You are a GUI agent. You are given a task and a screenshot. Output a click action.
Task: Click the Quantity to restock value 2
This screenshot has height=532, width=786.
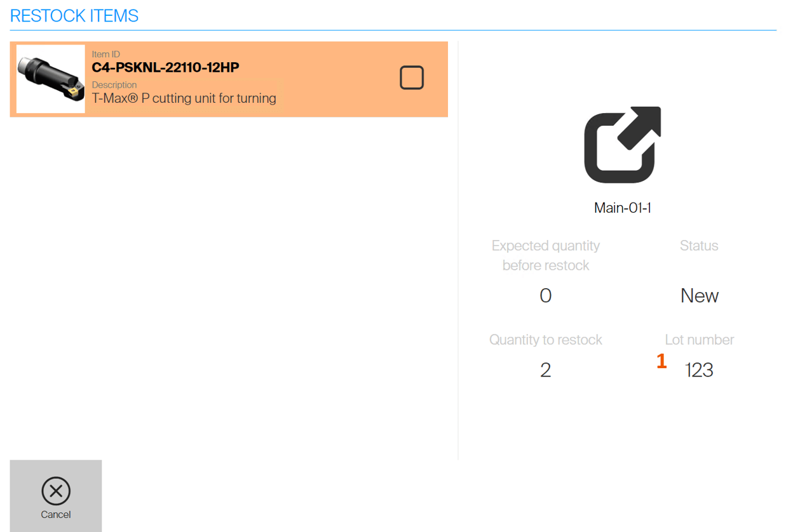pos(545,370)
